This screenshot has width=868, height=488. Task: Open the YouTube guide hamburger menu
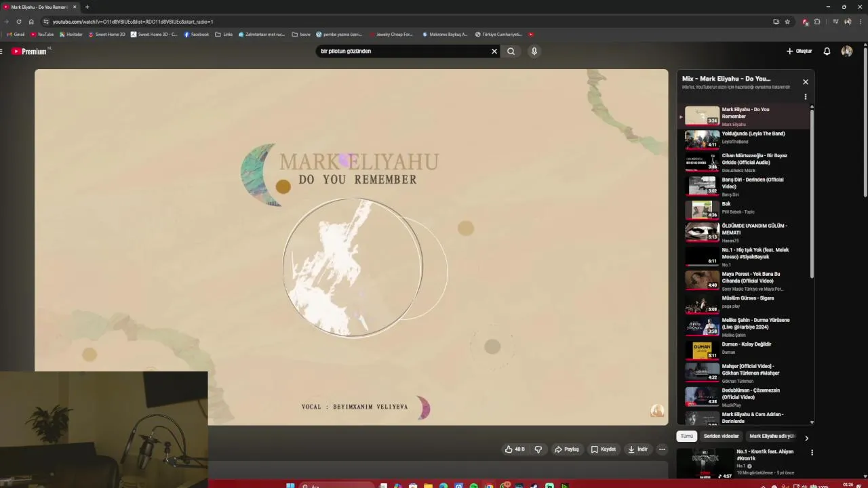[x=1, y=52]
